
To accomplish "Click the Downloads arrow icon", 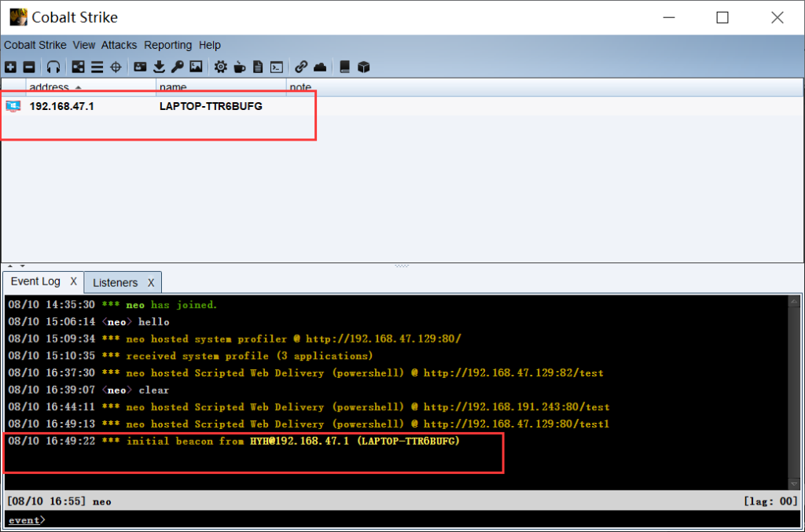I will (159, 68).
